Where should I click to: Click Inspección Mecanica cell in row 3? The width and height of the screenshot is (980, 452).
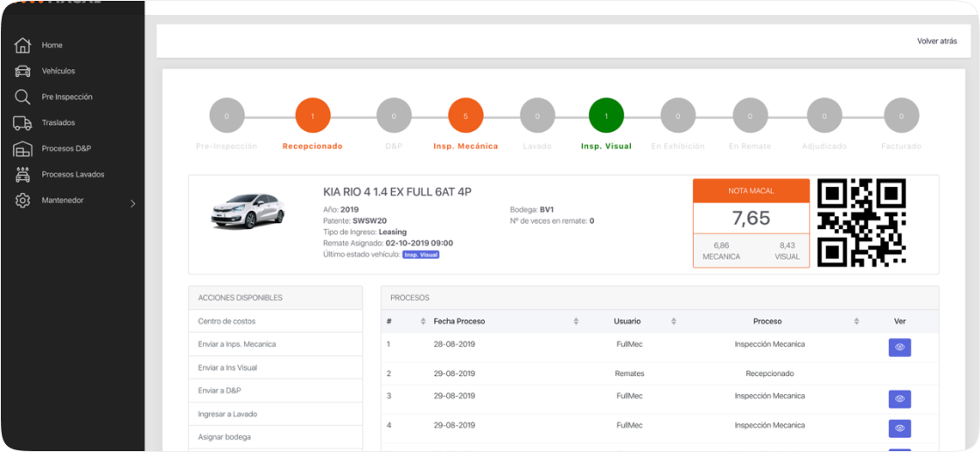769,396
